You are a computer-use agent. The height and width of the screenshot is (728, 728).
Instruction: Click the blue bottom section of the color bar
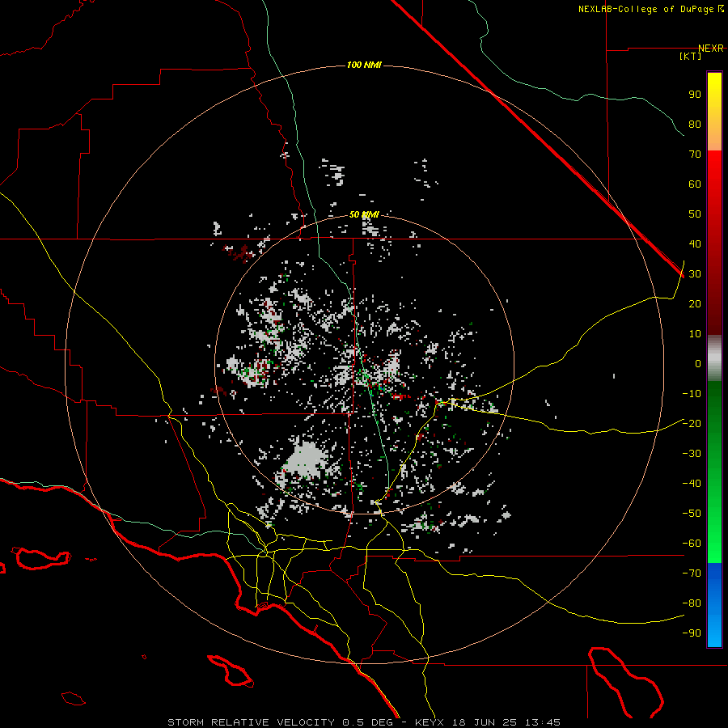(x=714, y=605)
